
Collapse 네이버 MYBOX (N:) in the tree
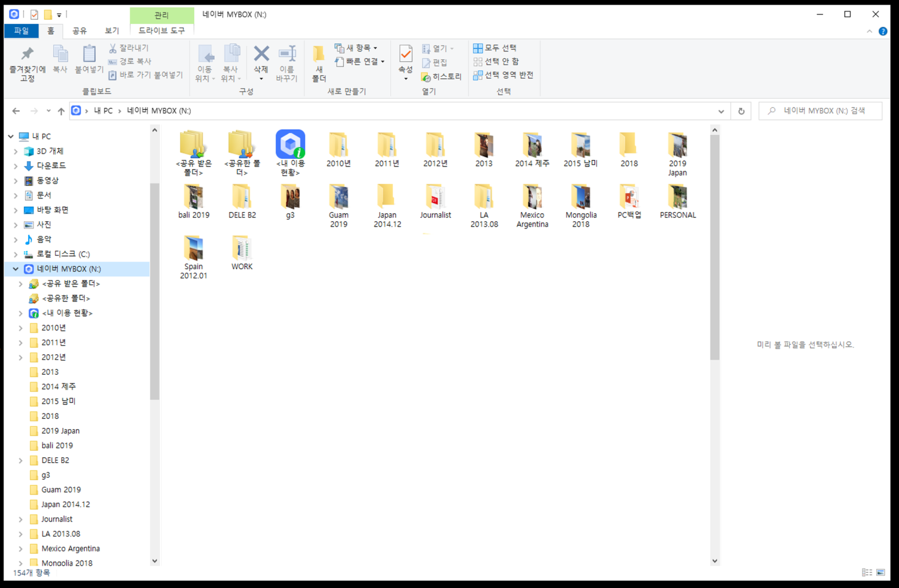[x=16, y=269]
